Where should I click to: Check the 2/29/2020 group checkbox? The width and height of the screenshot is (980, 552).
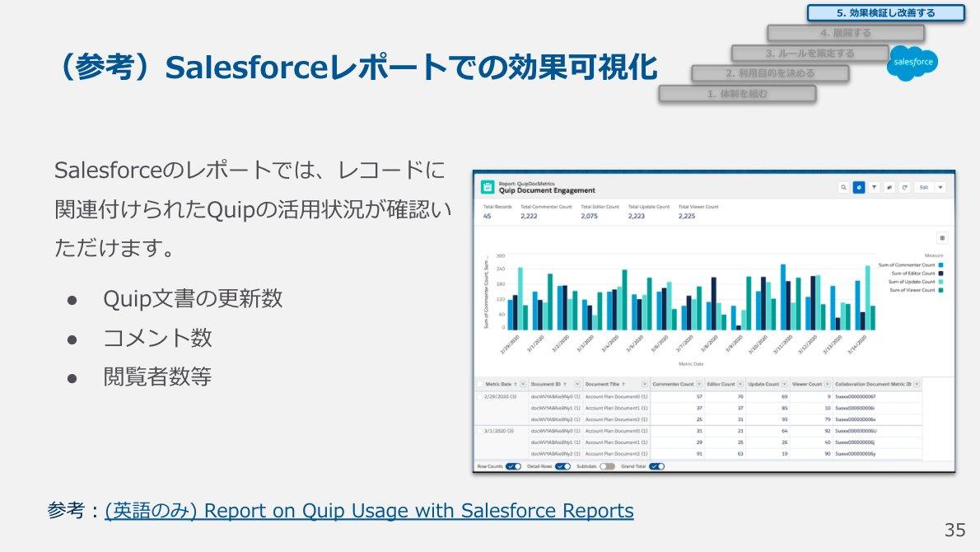click(480, 397)
